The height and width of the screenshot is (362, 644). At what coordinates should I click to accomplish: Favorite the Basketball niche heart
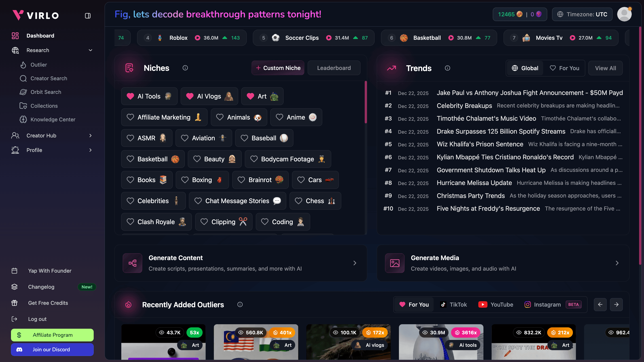point(131,159)
